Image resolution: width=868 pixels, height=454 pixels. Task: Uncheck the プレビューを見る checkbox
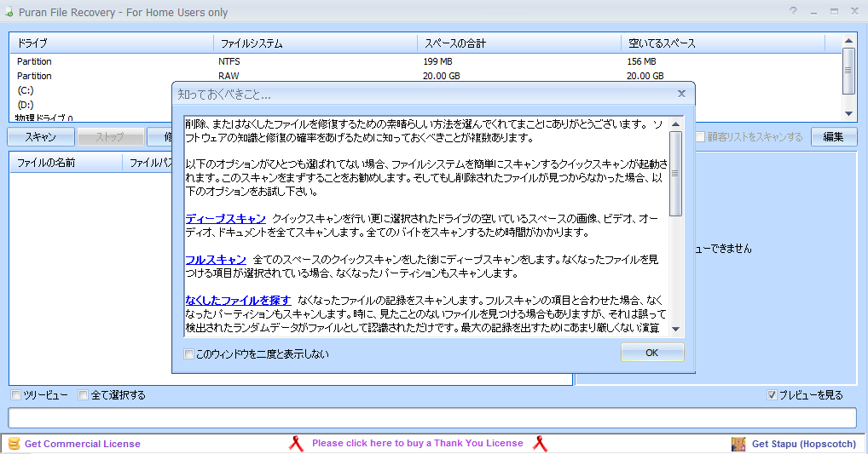coord(772,395)
